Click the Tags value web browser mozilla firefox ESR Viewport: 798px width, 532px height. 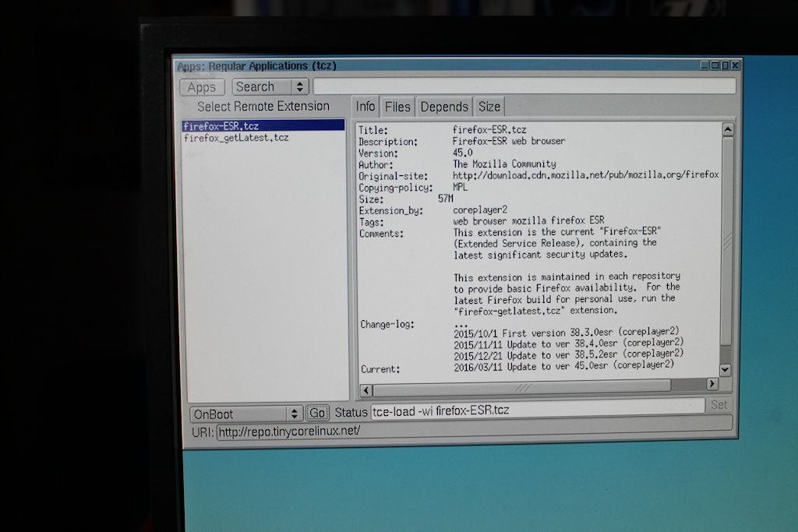coord(529,220)
